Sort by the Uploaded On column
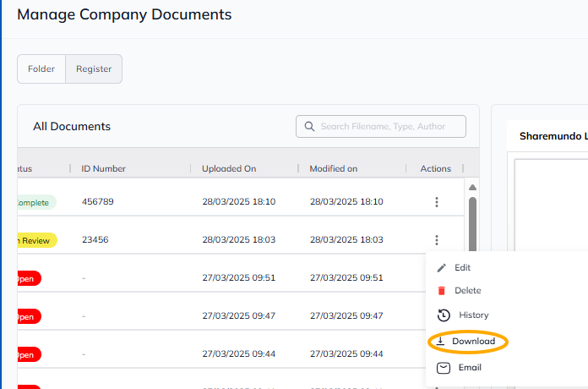The width and height of the screenshot is (588, 389). [229, 169]
